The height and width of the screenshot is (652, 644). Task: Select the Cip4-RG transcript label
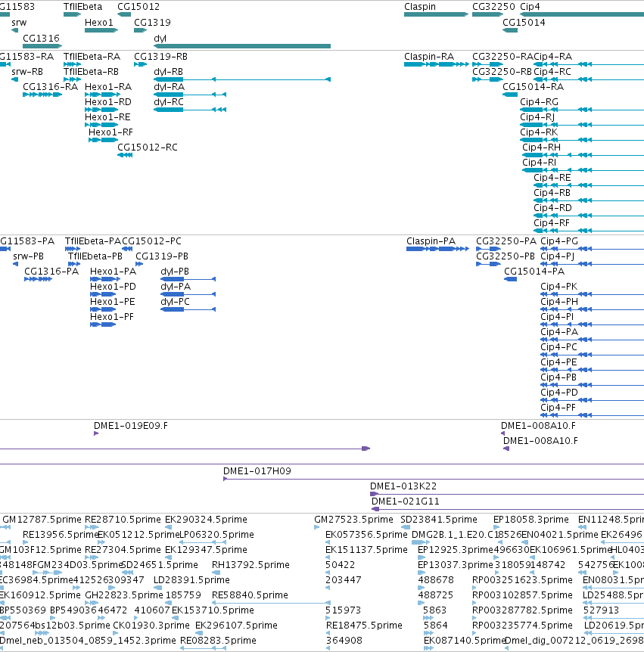pos(539,102)
